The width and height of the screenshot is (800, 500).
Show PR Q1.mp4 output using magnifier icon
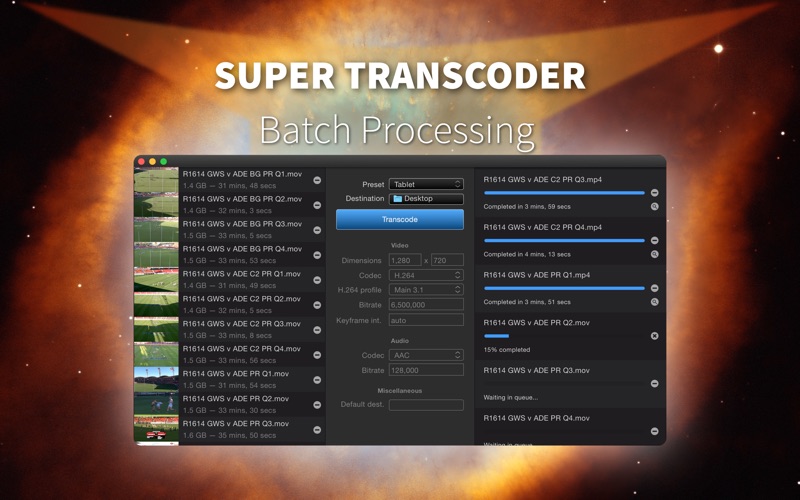click(655, 302)
